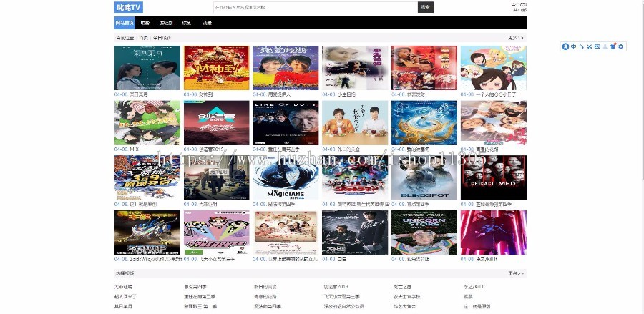
Task: Click the '04-08. 财神到' title link
Action: 198,94
